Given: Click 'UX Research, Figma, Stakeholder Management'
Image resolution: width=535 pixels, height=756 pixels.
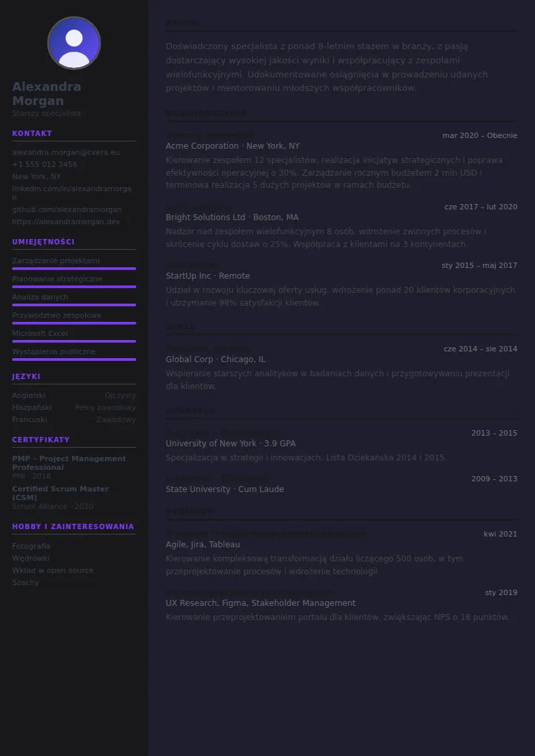Looking at the screenshot, I should [x=261, y=603].
